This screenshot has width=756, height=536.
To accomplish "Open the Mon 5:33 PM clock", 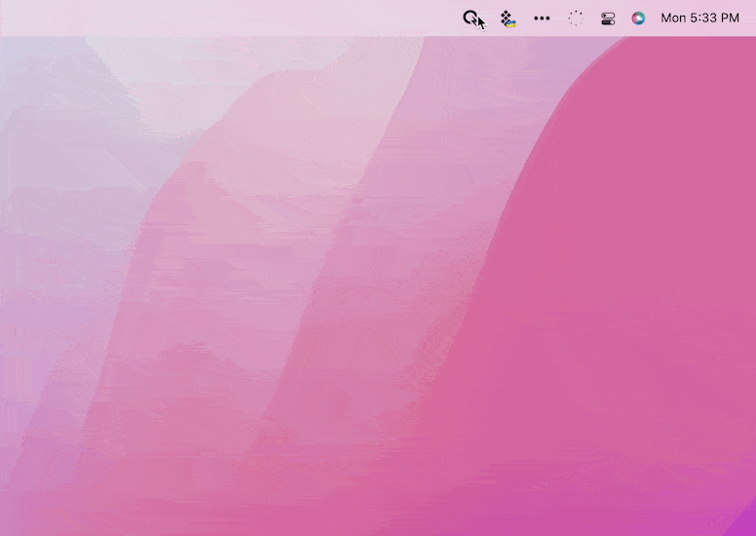I will point(699,19).
